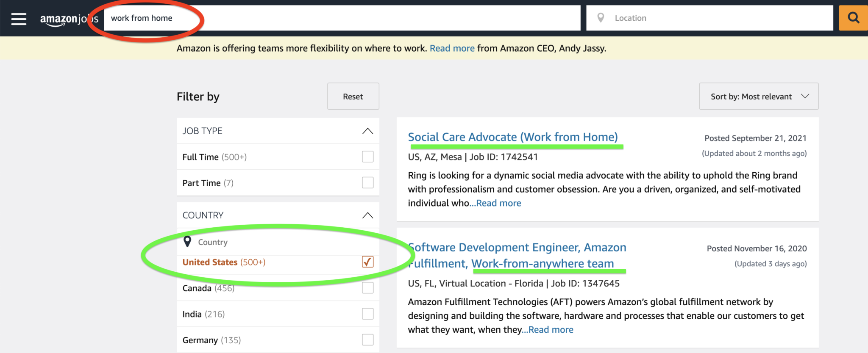Click the 'United States (500+)' label

[x=224, y=262]
